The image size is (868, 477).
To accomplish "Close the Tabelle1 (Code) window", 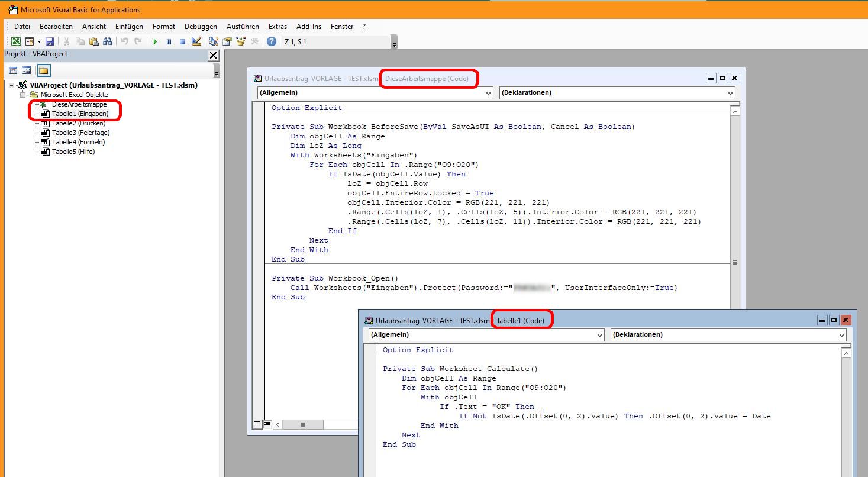I will (x=846, y=320).
